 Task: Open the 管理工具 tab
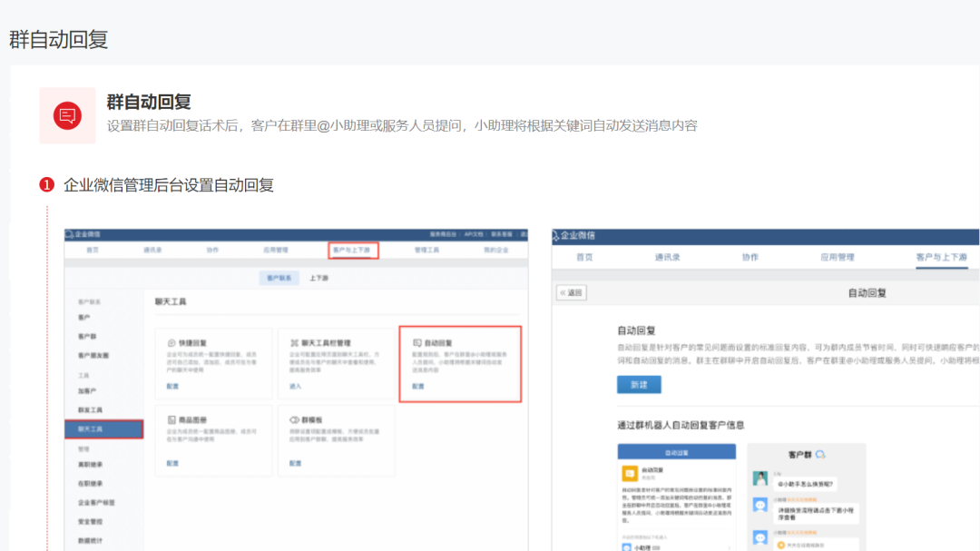[426, 250]
